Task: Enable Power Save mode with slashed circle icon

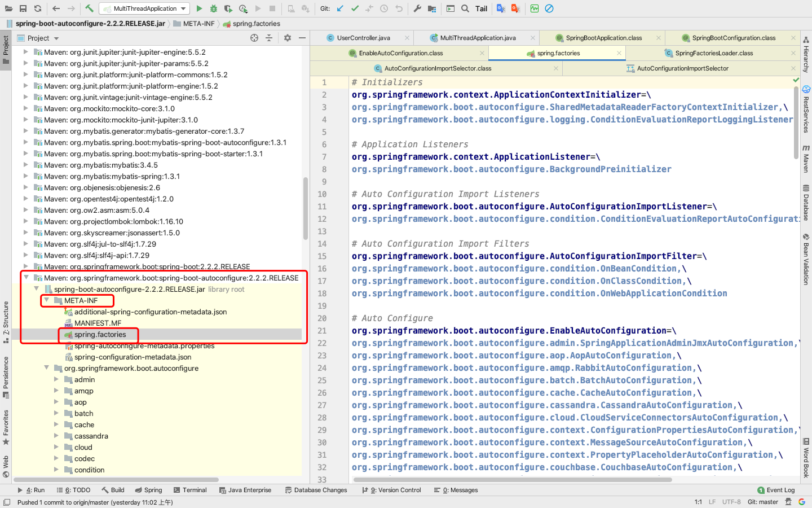Action: click(548, 8)
